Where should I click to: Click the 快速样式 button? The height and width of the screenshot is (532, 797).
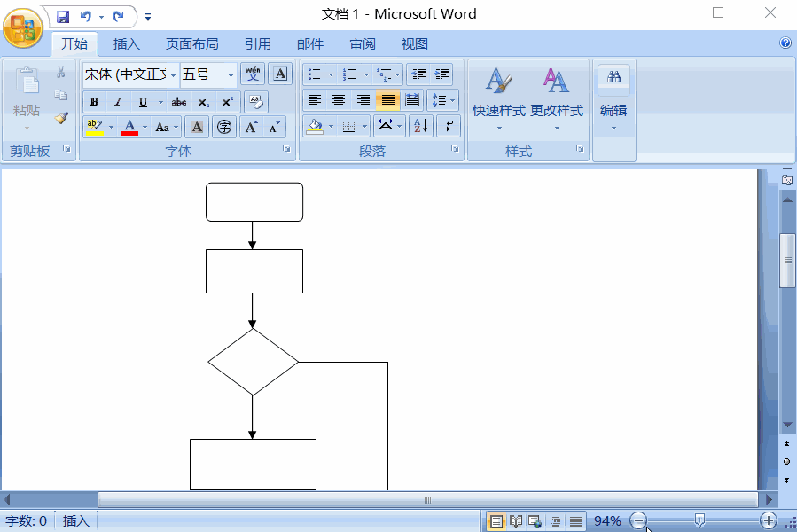pos(498,98)
